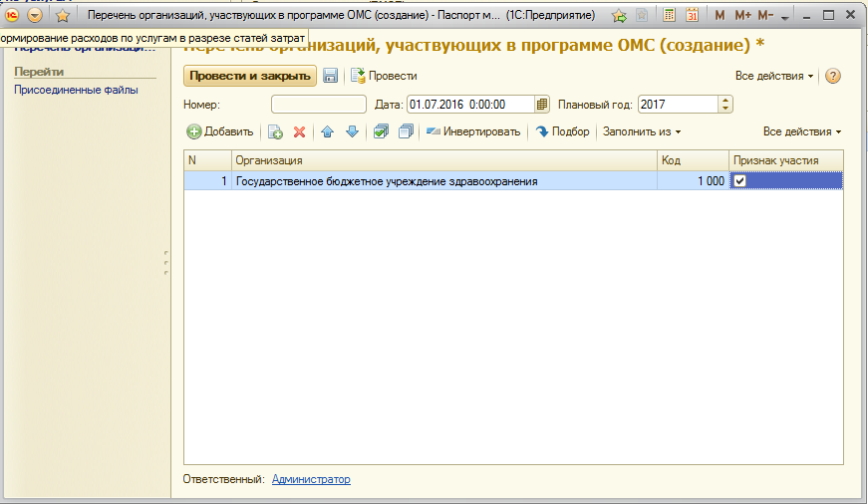
Task: Move the row up with the up arrow
Action: coord(327,131)
